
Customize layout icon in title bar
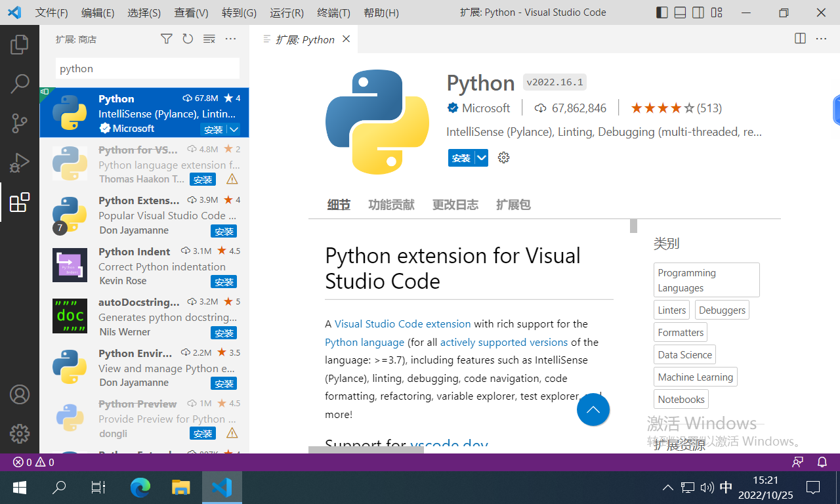[x=717, y=12]
